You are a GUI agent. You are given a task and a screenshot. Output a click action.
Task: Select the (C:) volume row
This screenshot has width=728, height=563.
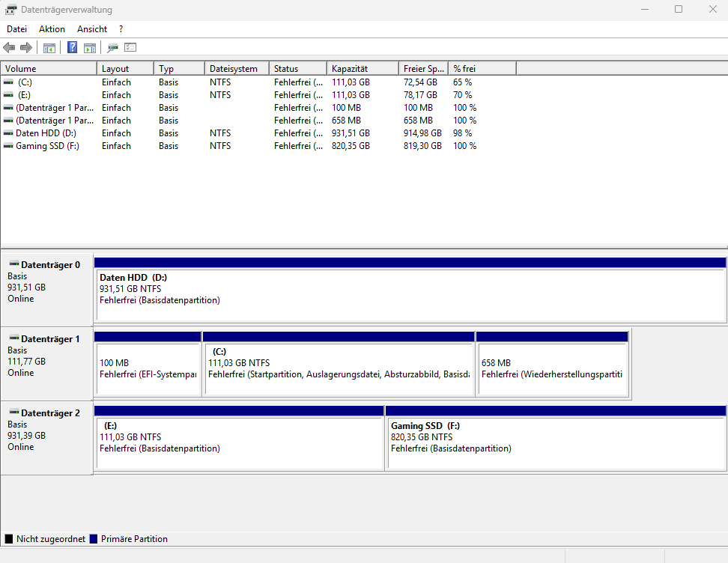(258, 82)
